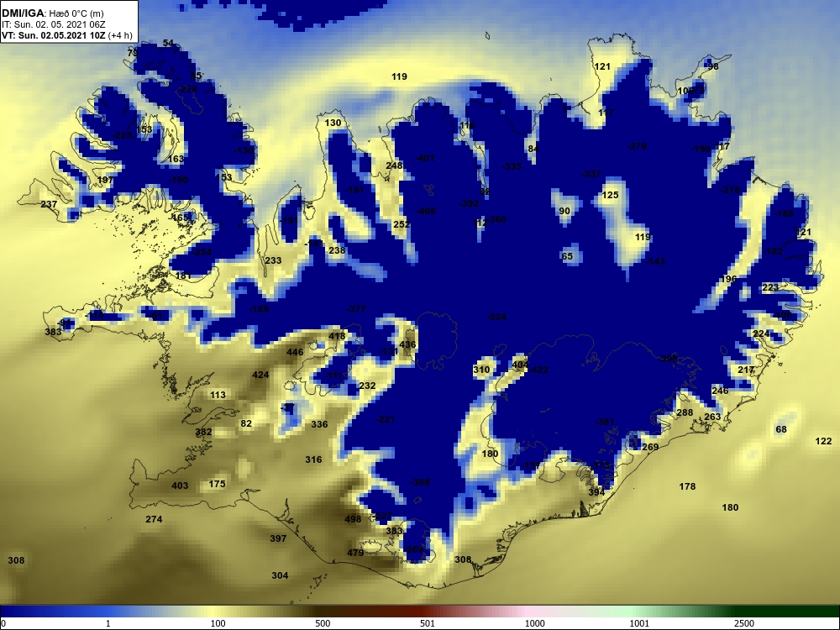Click the map value 233

[x=273, y=260]
